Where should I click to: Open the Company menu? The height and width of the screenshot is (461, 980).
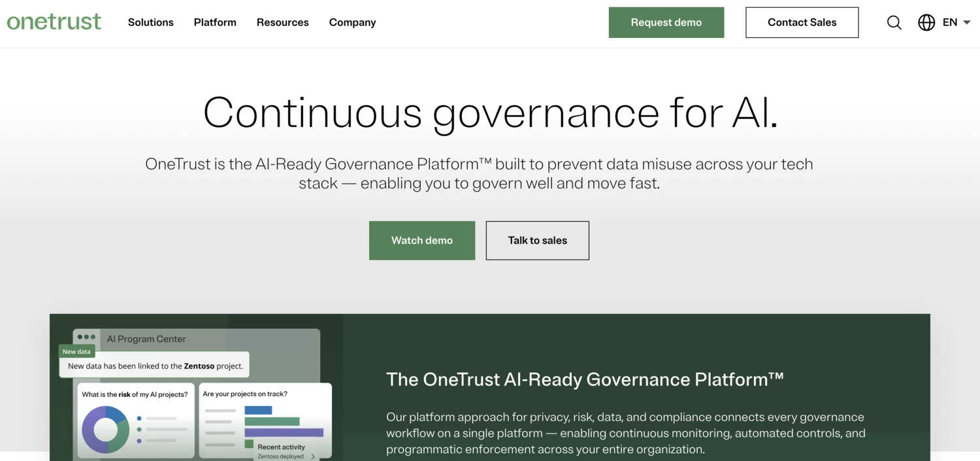coord(352,22)
